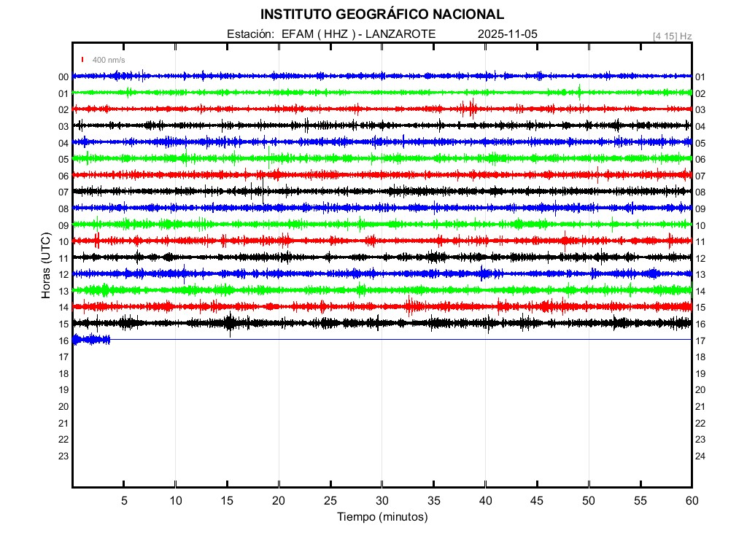The height and width of the screenshot is (560, 747).
Task: Click left-axis hour label 23
Action: coord(63,456)
